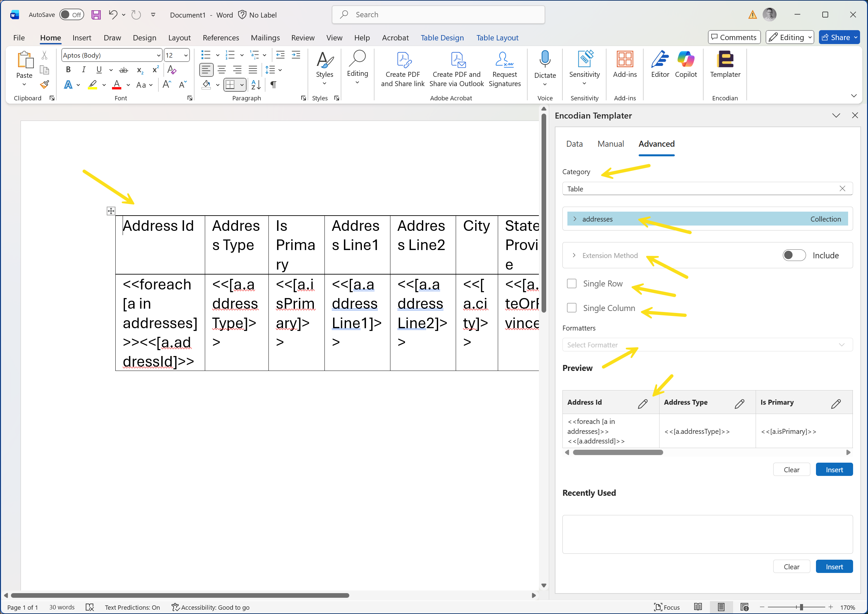Click the table move handle
Screen dimensions: 868x614
[x=111, y=211]
